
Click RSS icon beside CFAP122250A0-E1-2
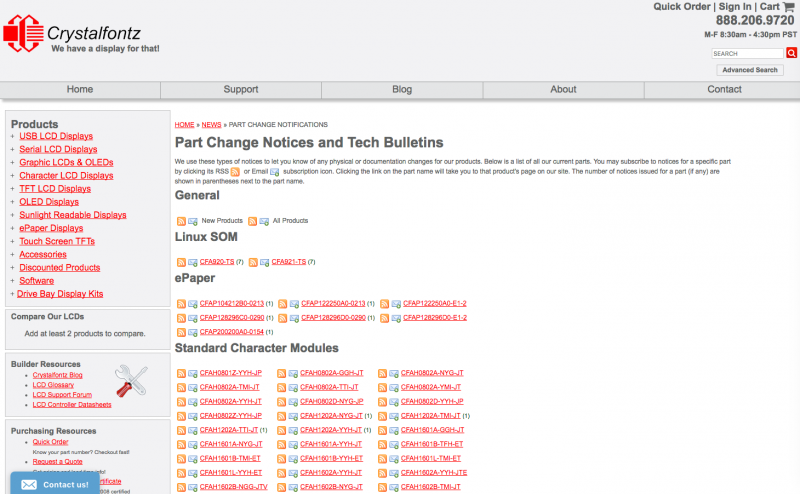click(385, 304)
